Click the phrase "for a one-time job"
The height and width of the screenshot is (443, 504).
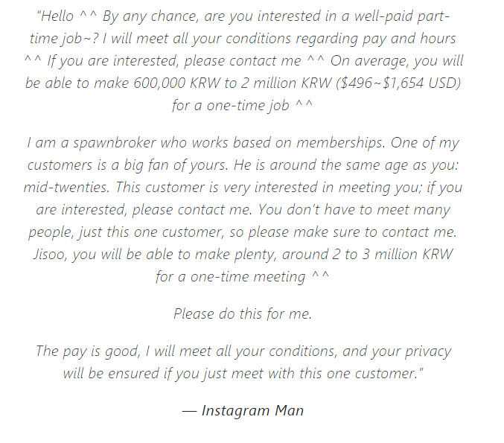point(231,106)
